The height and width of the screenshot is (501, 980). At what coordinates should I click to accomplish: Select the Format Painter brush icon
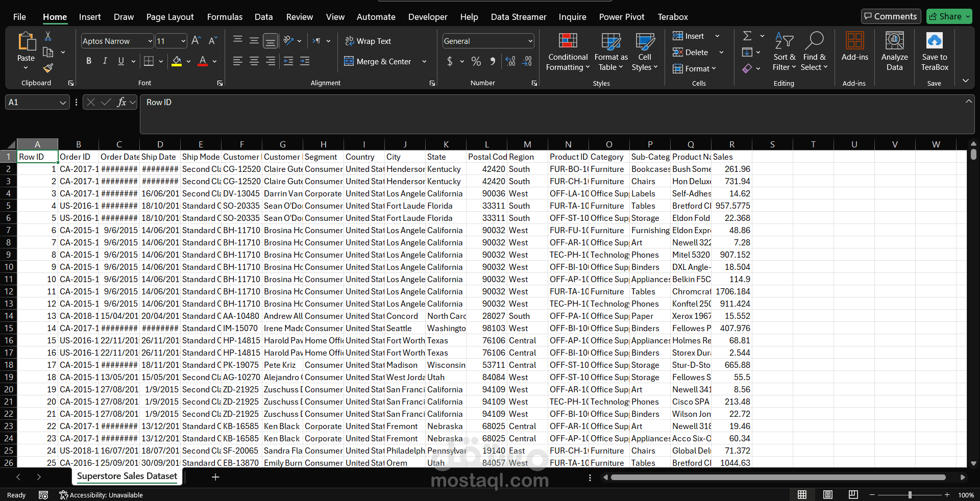[x=48, y=68]
